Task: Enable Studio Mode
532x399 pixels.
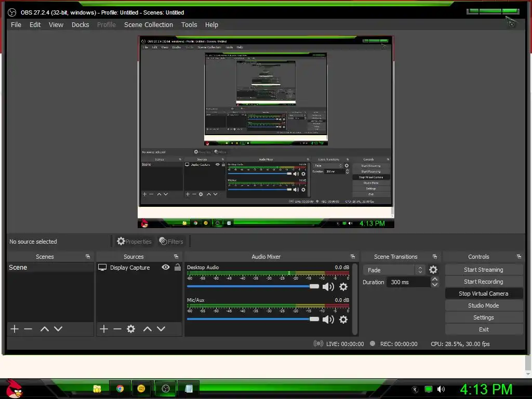Action: point(484,305)
